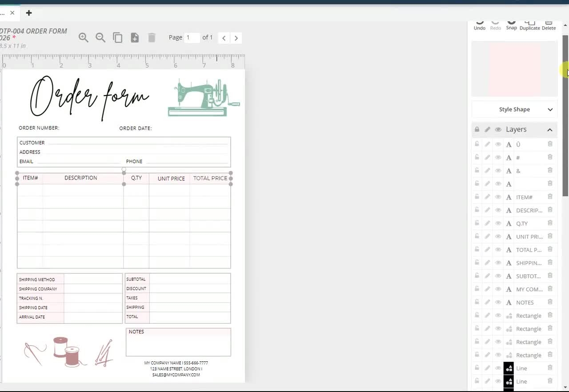Lock the TOTAL P... layer

pyautogui.click(x=477, y=249)
